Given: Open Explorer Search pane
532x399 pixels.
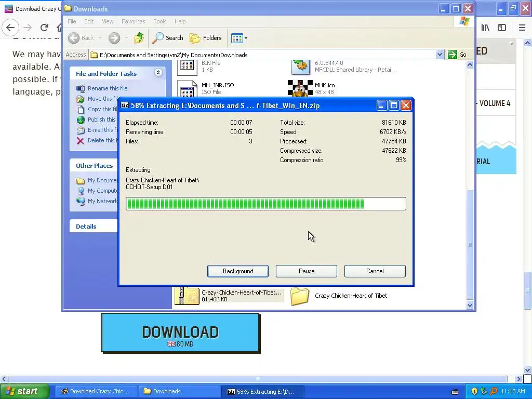Looking at the screenshot, I should point(167,38).
